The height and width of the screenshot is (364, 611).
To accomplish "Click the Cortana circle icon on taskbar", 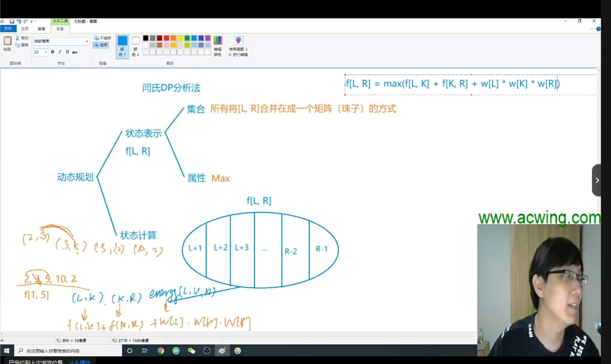I will coord(130,351).
